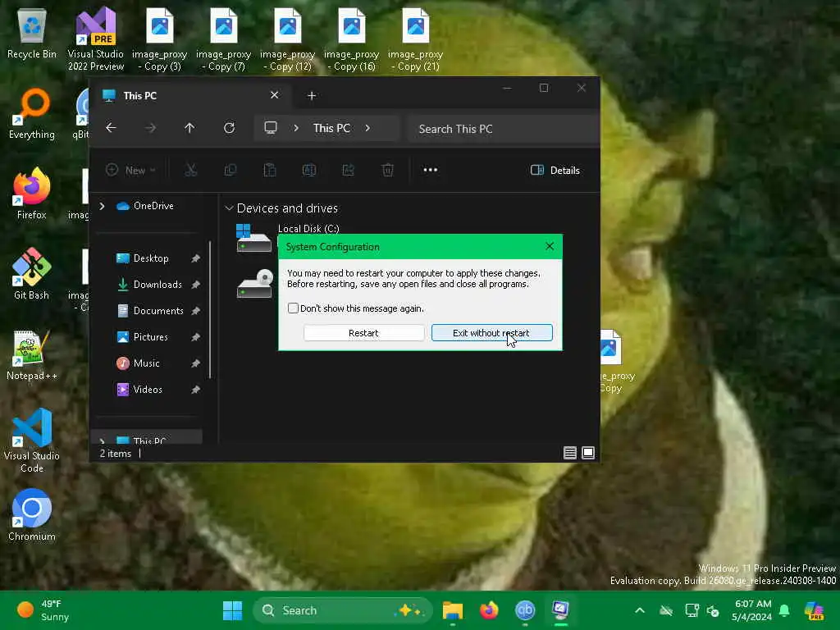Open qBittorrent from the taskbar
Image resolution: width=840 pixels, height=630 pixels.
(525, 610)
